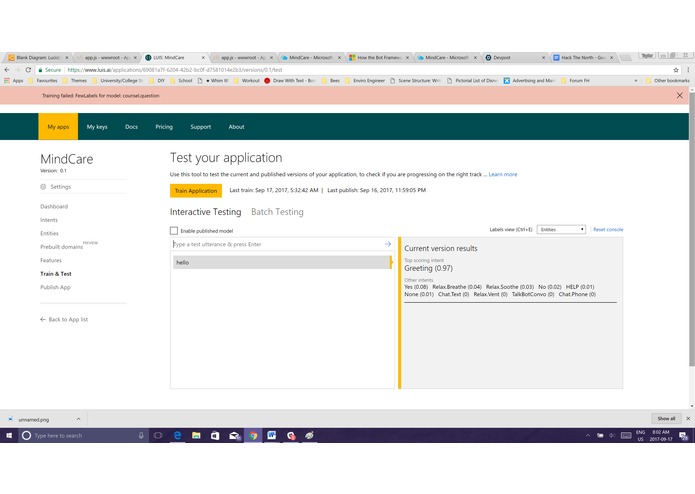Click the Train Application button
The height and width of the screenshot is (494, 695).
pos(196,191)
